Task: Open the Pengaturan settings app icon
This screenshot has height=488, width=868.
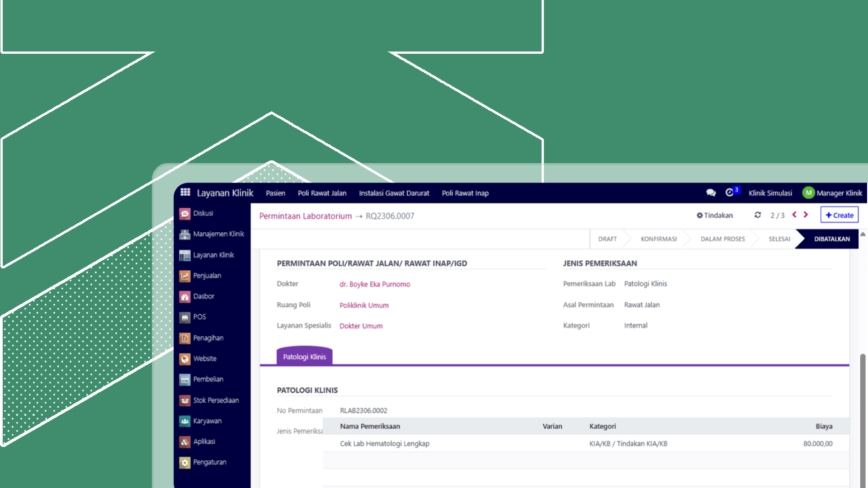Action: coord(184,462)
